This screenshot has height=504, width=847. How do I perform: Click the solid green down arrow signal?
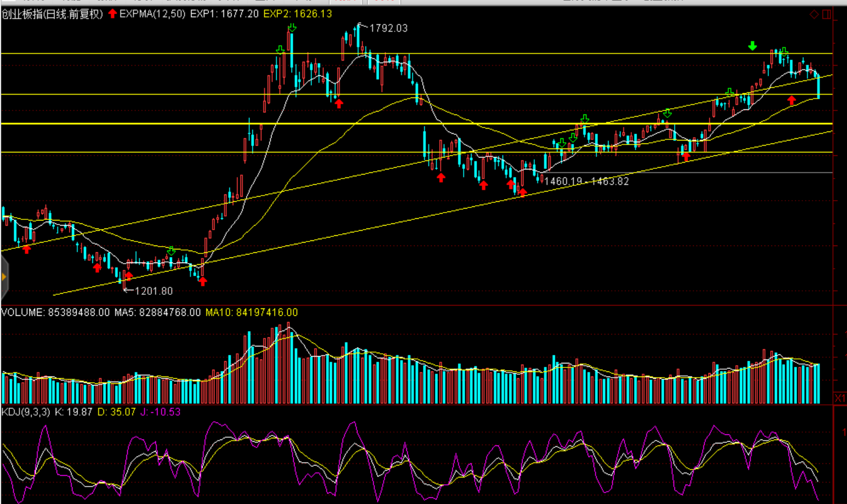[x=752, y=46]
